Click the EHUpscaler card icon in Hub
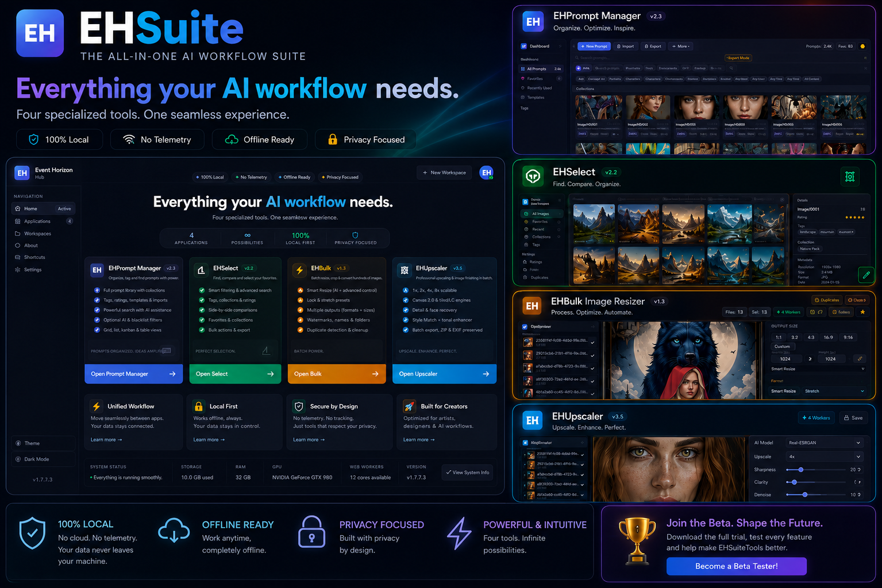 (405, 270)
